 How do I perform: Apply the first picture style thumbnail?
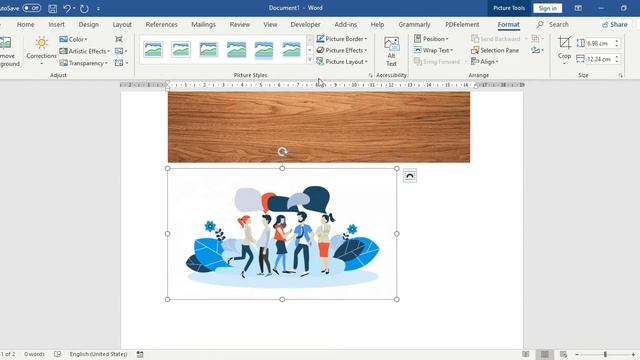[x=153, y=49]
